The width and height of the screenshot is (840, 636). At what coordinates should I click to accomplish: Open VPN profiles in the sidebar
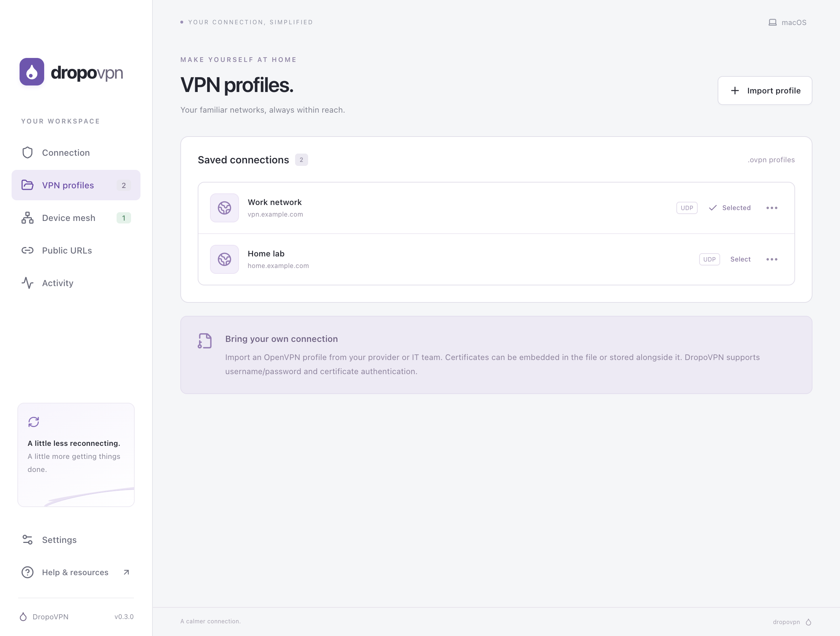pyautogui.click(x=76, y=185)
